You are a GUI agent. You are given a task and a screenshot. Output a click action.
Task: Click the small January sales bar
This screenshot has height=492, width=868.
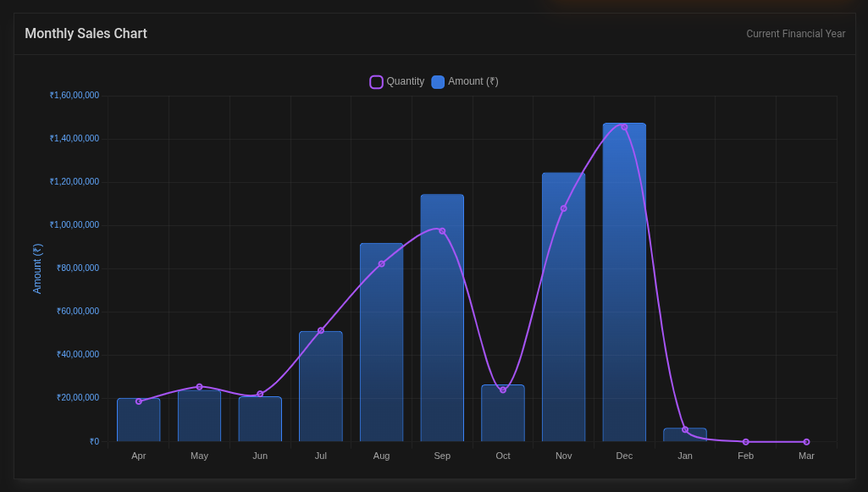685,435
